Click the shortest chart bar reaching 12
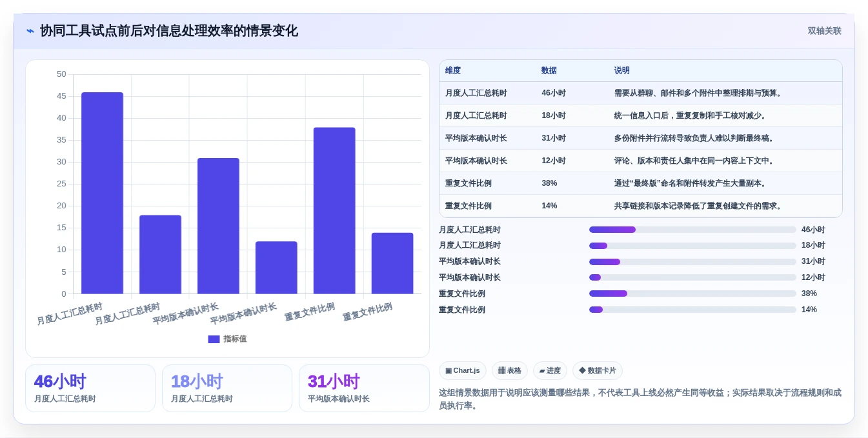 (276, 268)
